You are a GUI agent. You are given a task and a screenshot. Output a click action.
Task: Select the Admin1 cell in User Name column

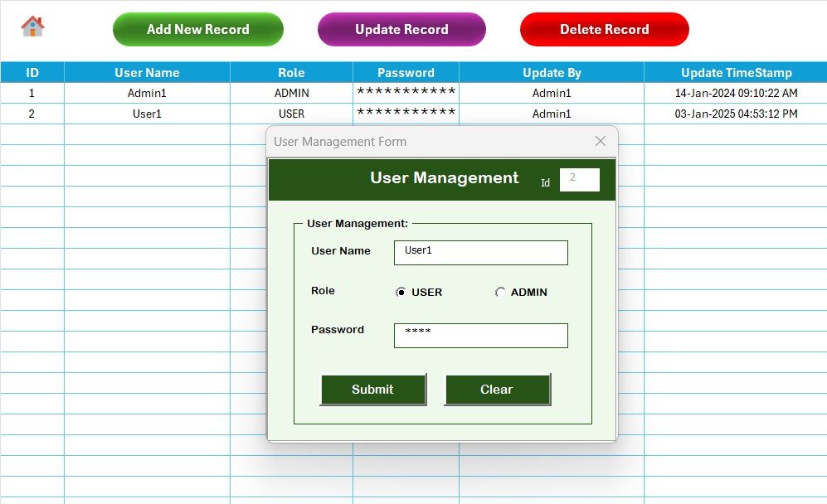pyautogui.click(x=147, y=94)
